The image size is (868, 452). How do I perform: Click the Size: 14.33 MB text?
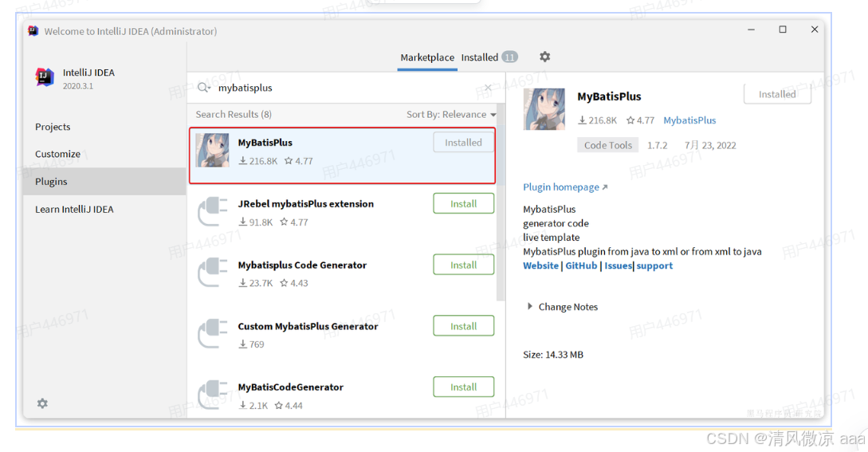point(553,355)
